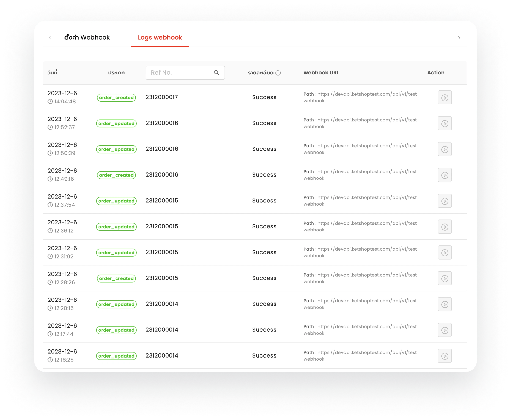Resend webhook for the 12:20:15 log

444,304
